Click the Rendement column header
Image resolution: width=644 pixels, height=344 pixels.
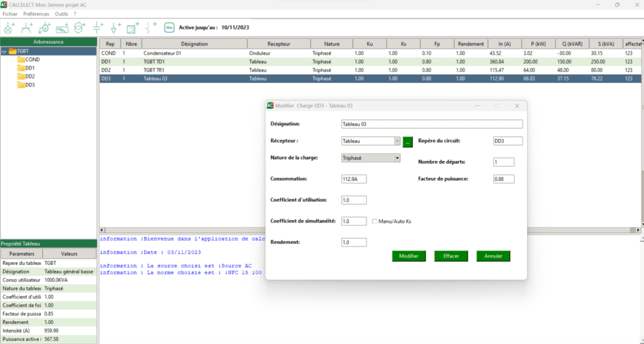pos(470,44)
